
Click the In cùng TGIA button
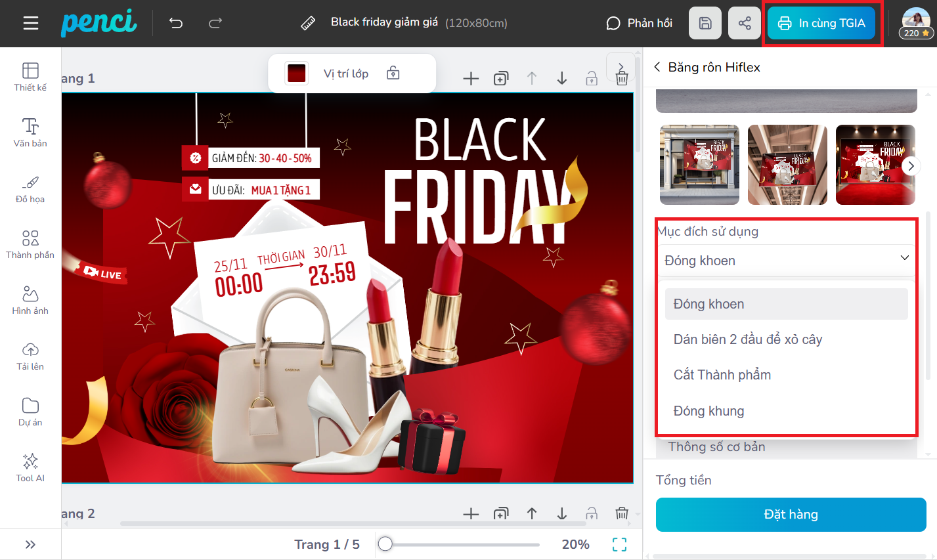point(821,24)
